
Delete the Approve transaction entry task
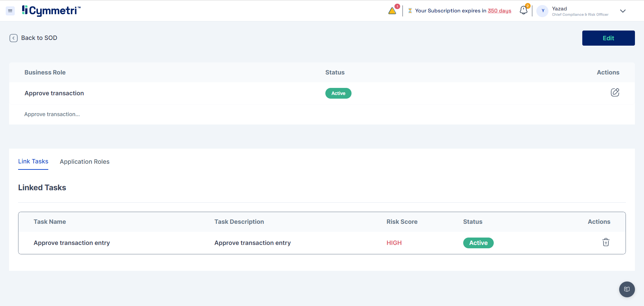coord(605,242)
